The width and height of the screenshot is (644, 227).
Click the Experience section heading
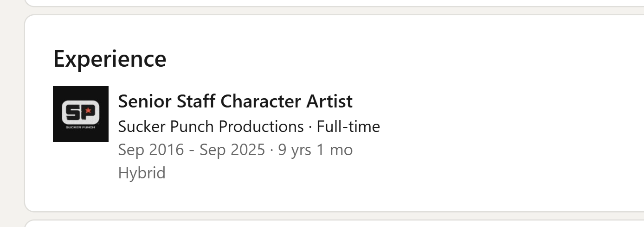tap(110, 59)
